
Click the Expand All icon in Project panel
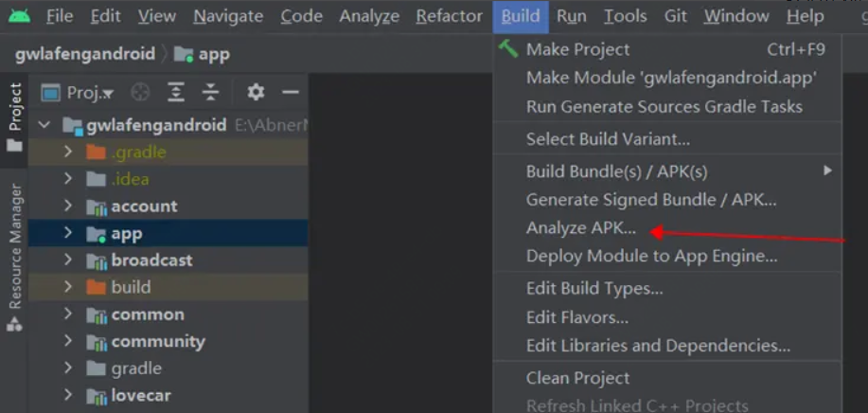(x=176, y=92)
